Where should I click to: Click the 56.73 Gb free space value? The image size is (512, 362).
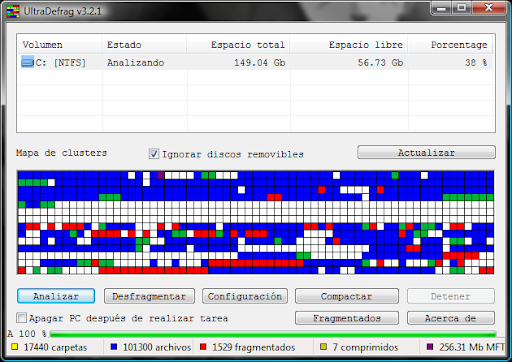point(380,63)
